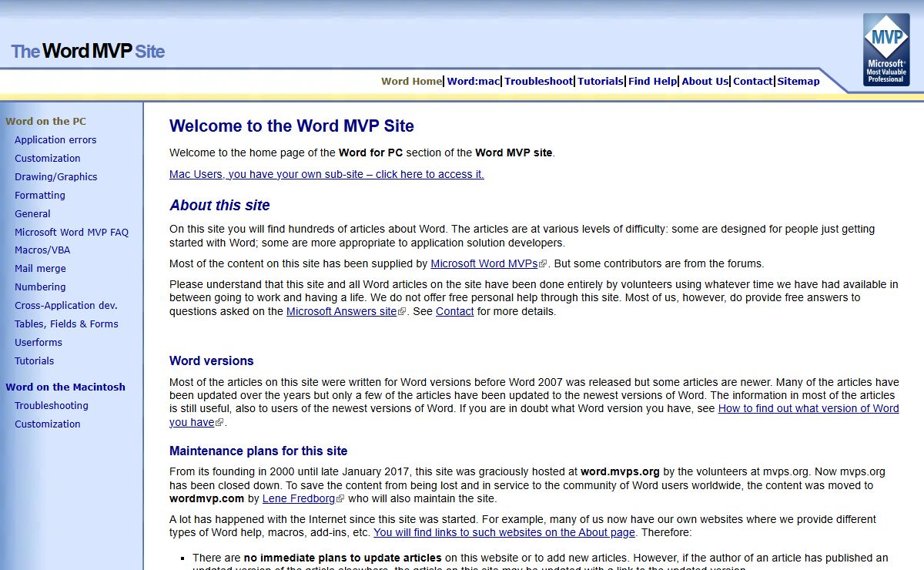
Task: Click the Welcome to the Word MVP Site heading
Action: [292, 126]
